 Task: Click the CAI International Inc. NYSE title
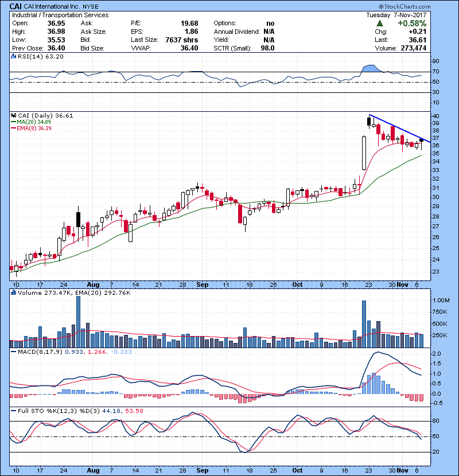(61, 6)
